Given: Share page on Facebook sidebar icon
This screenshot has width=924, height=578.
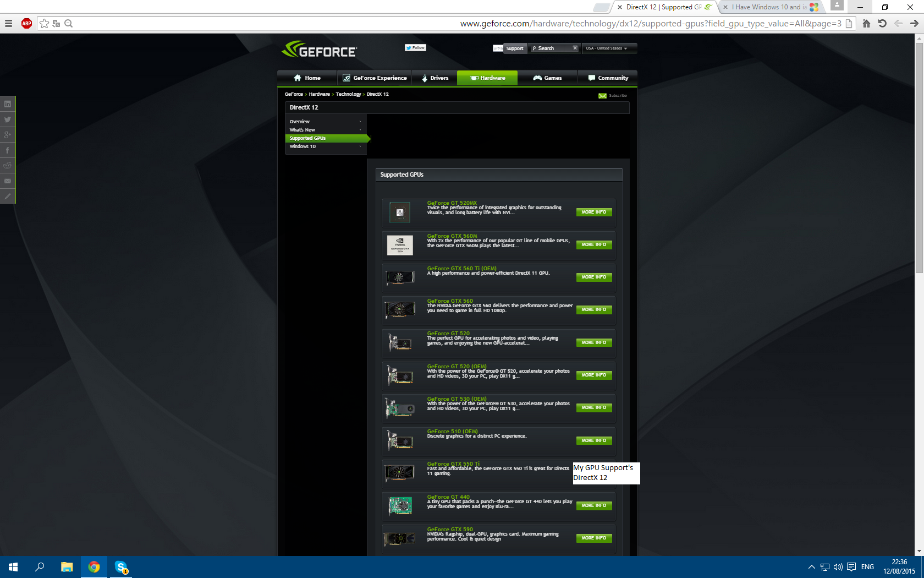Looking at the screenshot, I should (8, 150).
